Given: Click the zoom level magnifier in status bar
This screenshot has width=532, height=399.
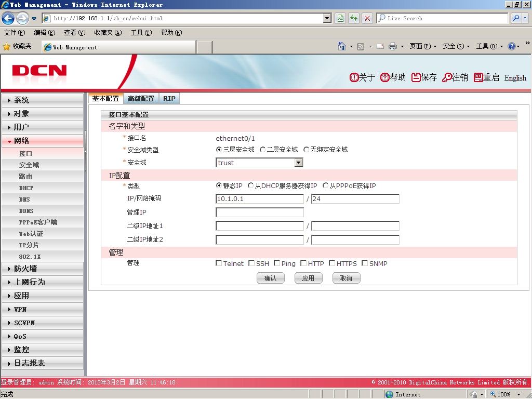Looking at the screenshot, I should point(493,394).
